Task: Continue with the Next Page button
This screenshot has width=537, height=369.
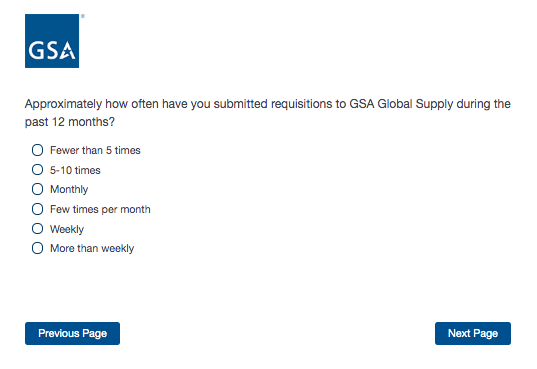Action: pos(473,333)
